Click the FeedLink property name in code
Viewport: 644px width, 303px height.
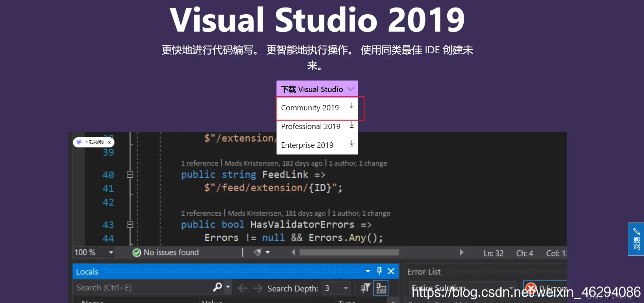click(285, 175)
